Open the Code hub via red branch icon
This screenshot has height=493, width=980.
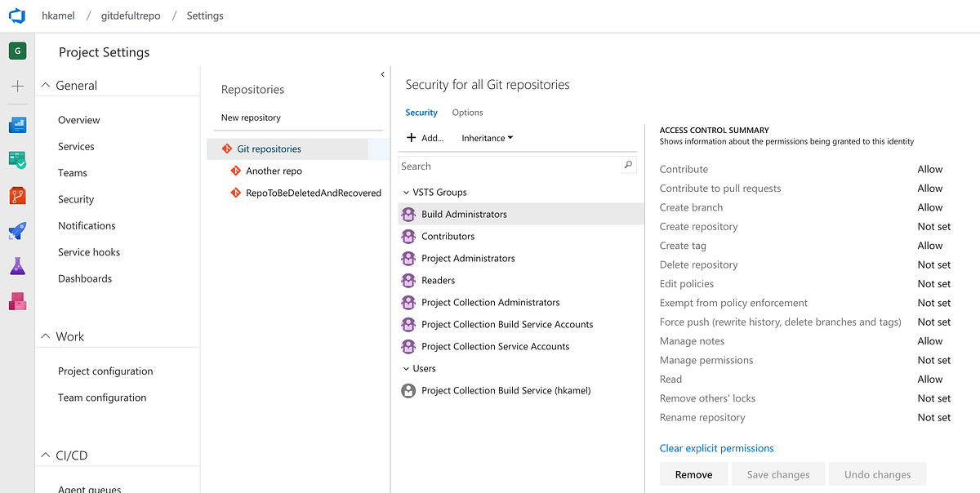[x=17, y=196]
